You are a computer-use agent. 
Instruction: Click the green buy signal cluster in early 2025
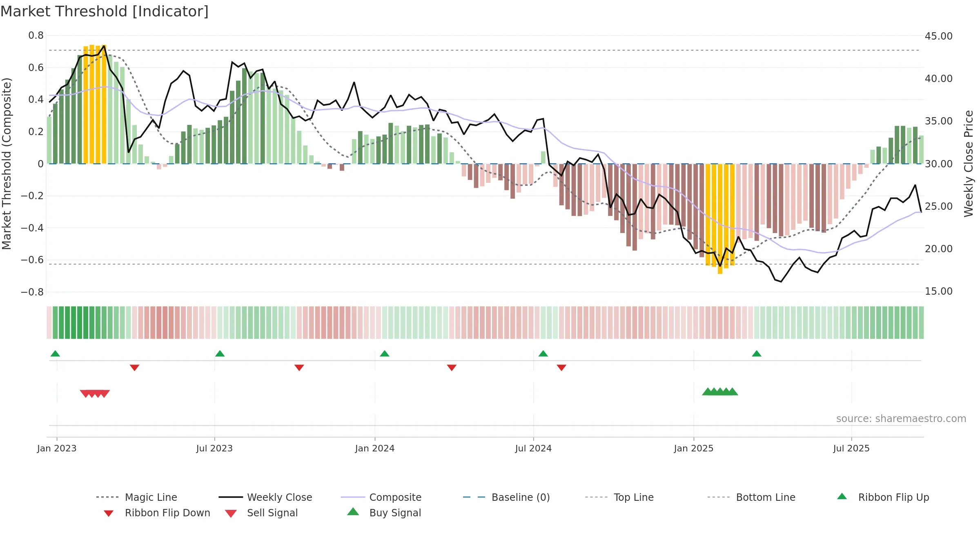point(720,391)
